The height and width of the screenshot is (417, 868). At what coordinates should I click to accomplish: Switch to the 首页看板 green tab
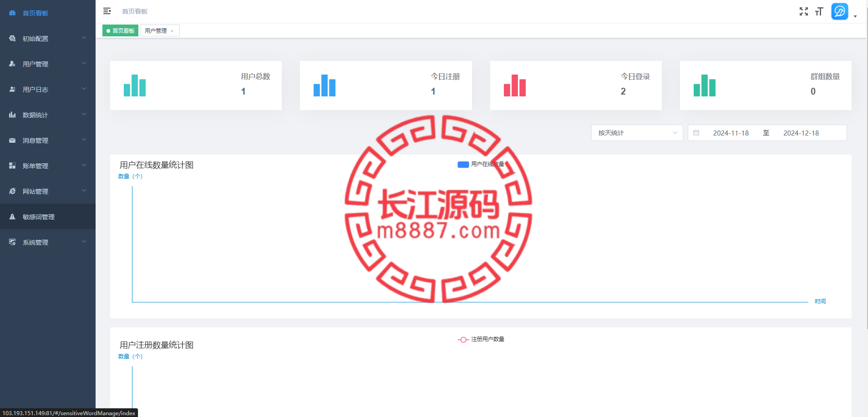point(120,30)
